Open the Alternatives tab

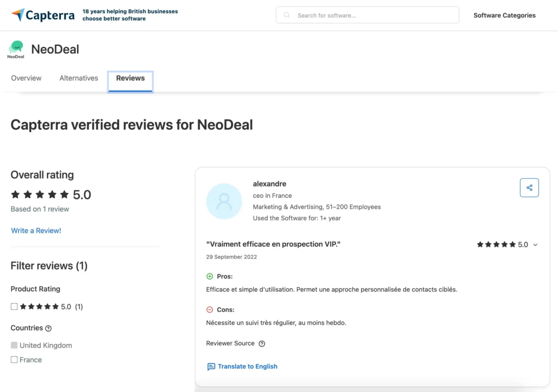pos(78,78)
